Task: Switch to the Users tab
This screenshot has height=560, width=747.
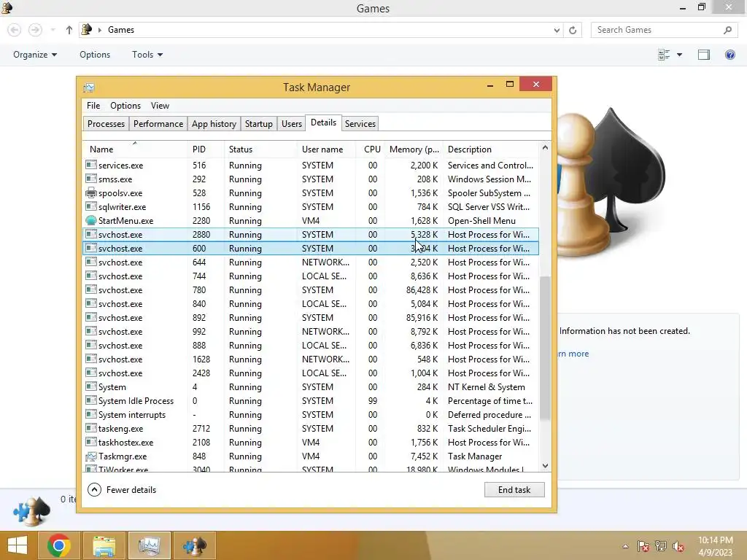Action: click(292, 124)
